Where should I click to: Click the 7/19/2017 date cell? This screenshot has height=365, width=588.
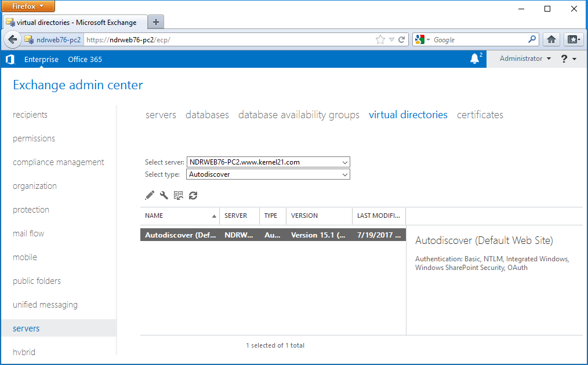click(379, 235)
